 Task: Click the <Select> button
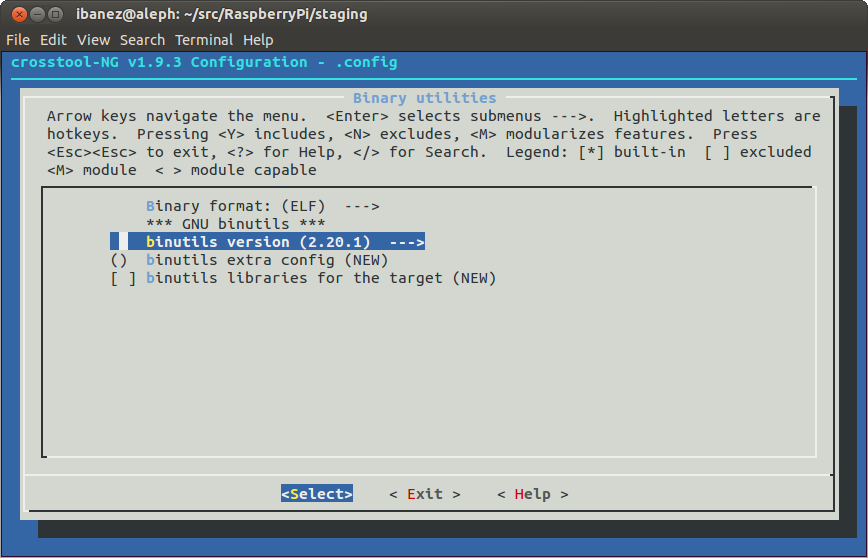(317, 494)
